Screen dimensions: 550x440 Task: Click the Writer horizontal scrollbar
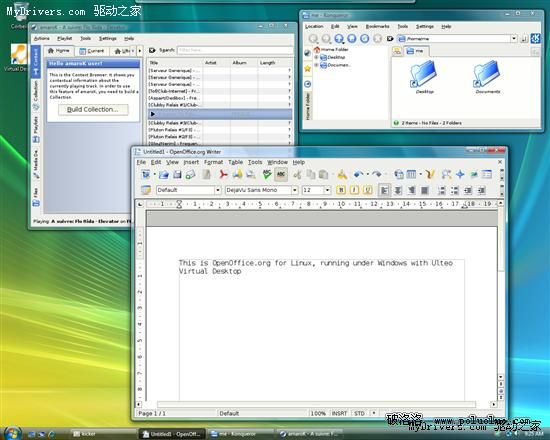click(316, 404)
